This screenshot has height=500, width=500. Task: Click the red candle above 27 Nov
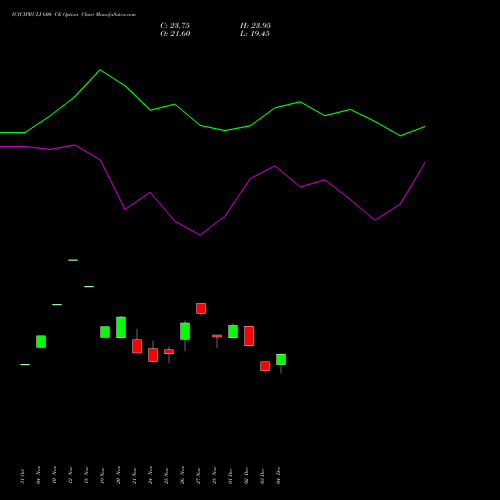tap(201, 308)
